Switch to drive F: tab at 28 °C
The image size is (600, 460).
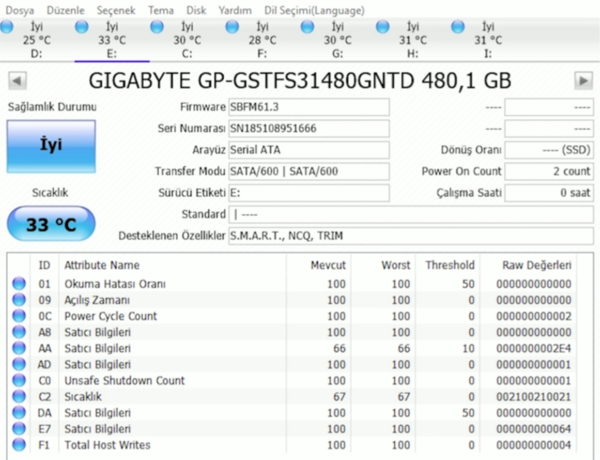pyautogui.click(x=262, y=40)
